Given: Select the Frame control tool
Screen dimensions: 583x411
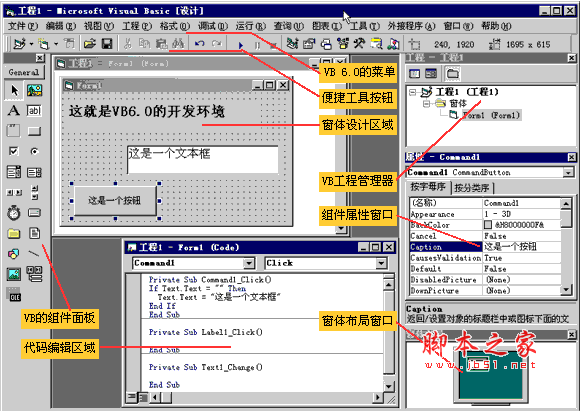Looking at the screenshot, I should tap(14, 131).
